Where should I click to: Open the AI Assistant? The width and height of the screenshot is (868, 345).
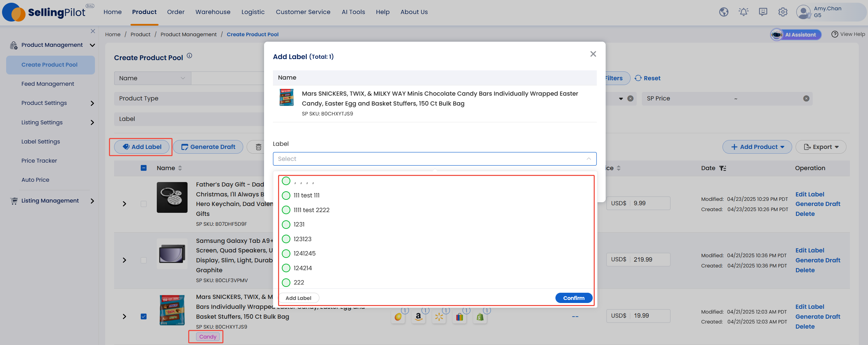pos(796,34)
